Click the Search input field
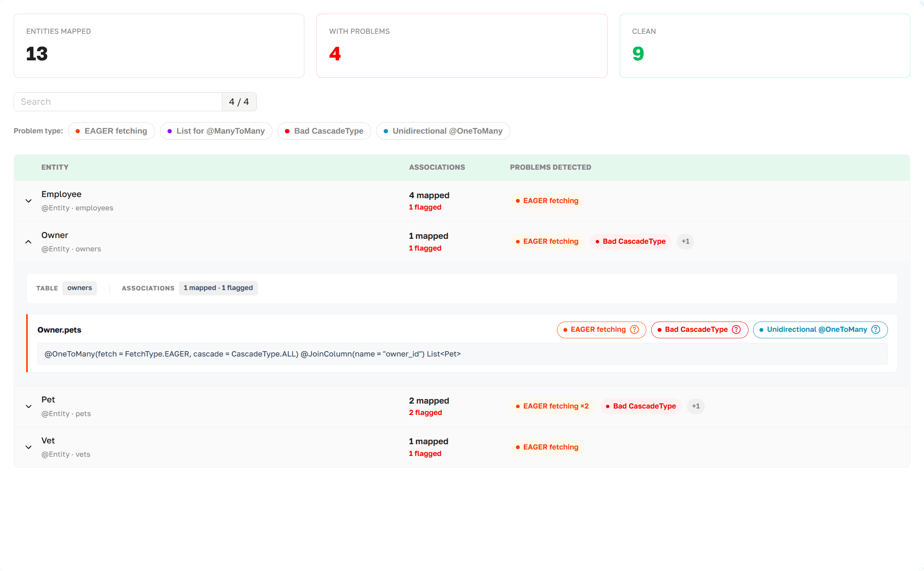 118,102
